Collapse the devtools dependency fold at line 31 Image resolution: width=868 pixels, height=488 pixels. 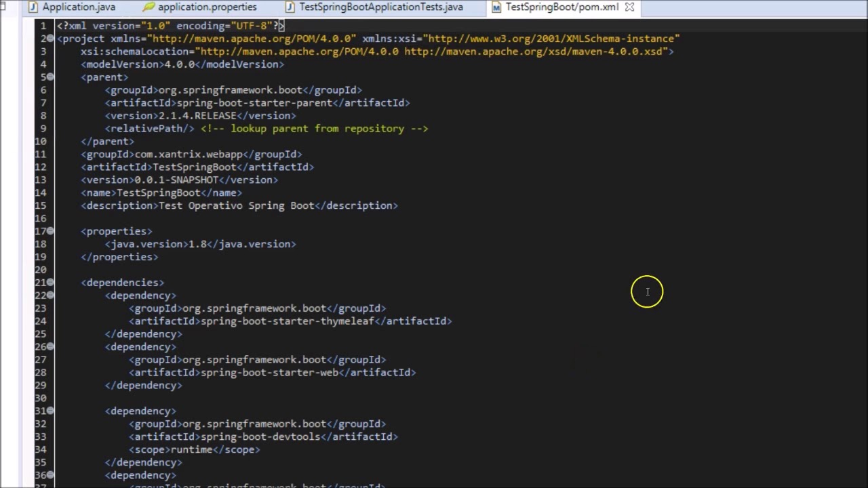[50, 411]
